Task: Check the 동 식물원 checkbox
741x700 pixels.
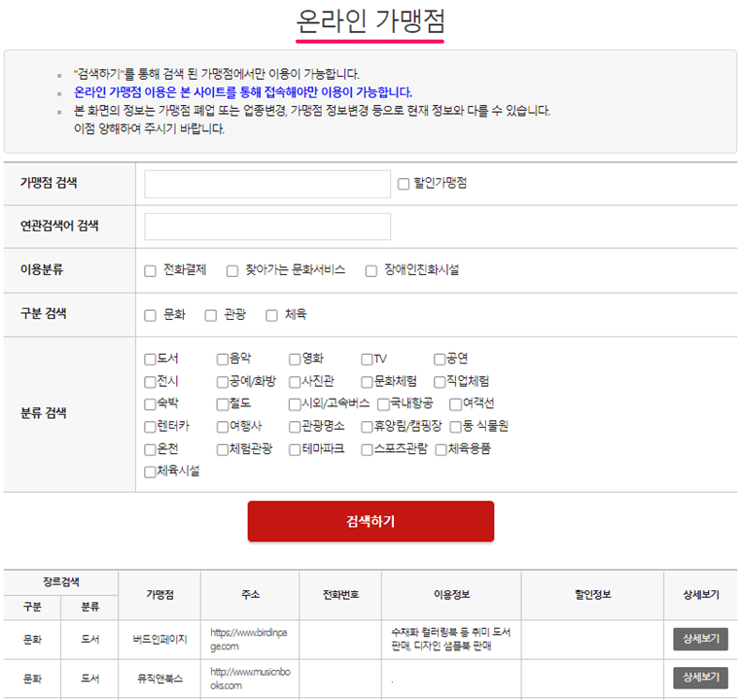Action: click(x=455, y=427)
